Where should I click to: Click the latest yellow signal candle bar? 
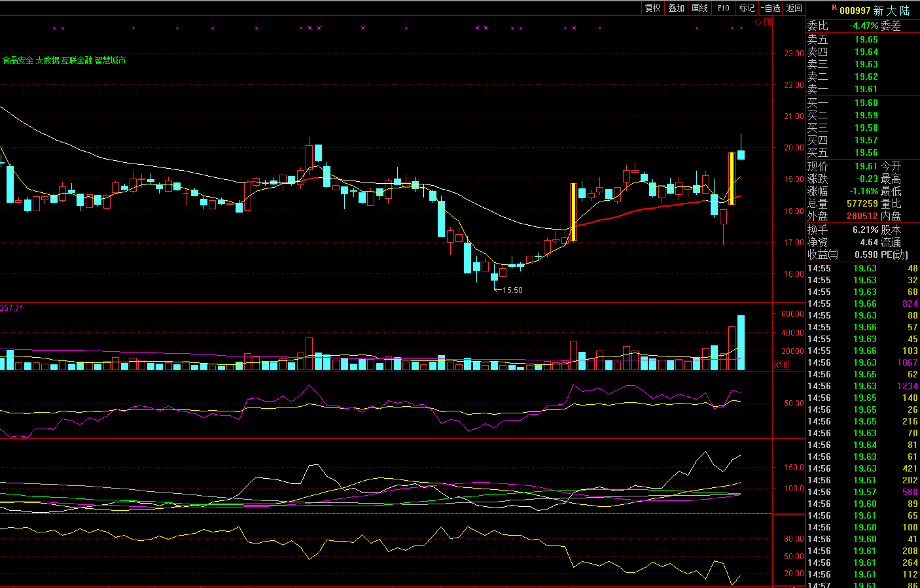(732, 179)
